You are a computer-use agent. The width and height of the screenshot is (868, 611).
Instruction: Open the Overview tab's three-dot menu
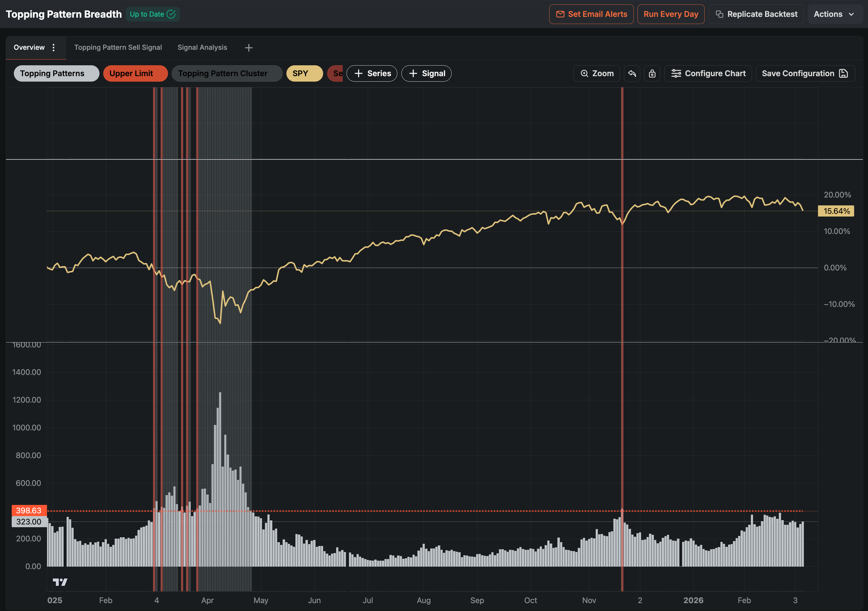pyautogui.click(x=54, y=47)
